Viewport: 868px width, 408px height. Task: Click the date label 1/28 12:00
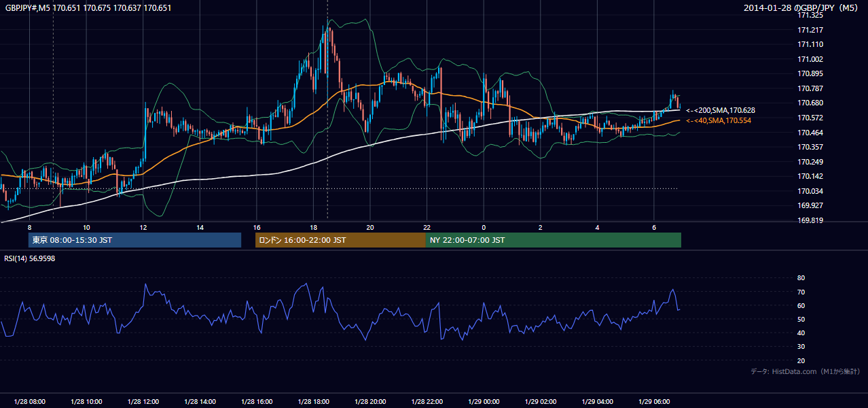(x=143, y=402)
